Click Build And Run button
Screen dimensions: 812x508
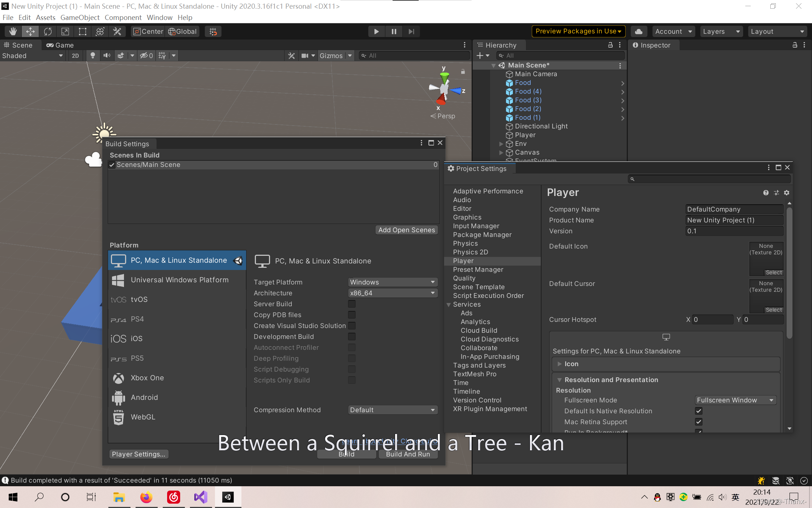click(408, 454)
